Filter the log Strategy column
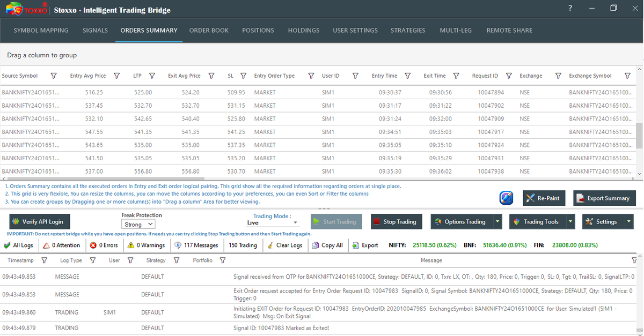 [177, 260]
